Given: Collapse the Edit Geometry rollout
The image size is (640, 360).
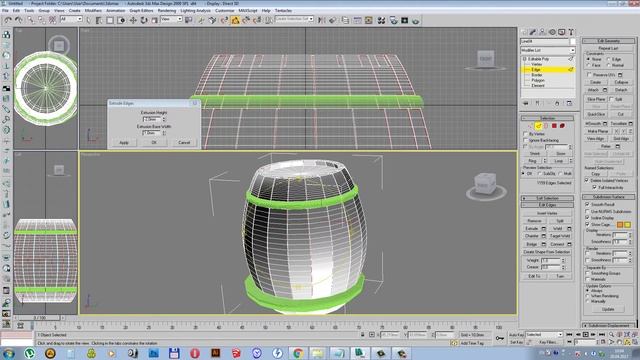Looking at the screenshot, I should click(x=609, y=41).
